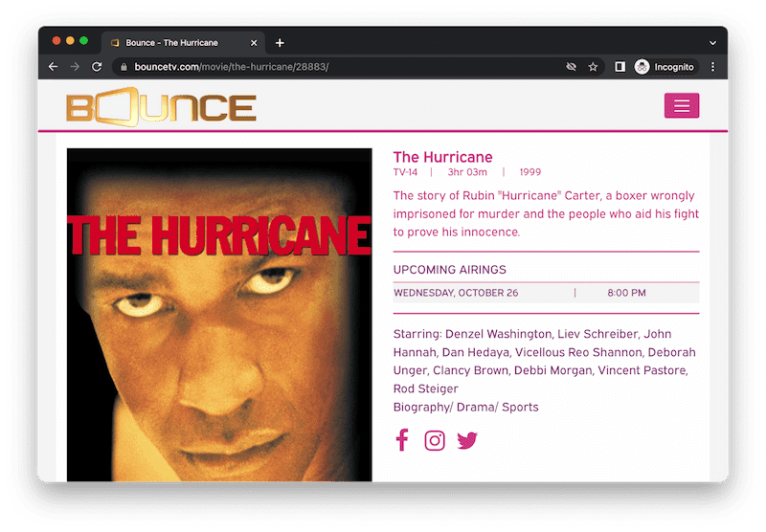Click the Biography/ Drama/ Sports genre line

pyautogui.click(x=465, y=407)
